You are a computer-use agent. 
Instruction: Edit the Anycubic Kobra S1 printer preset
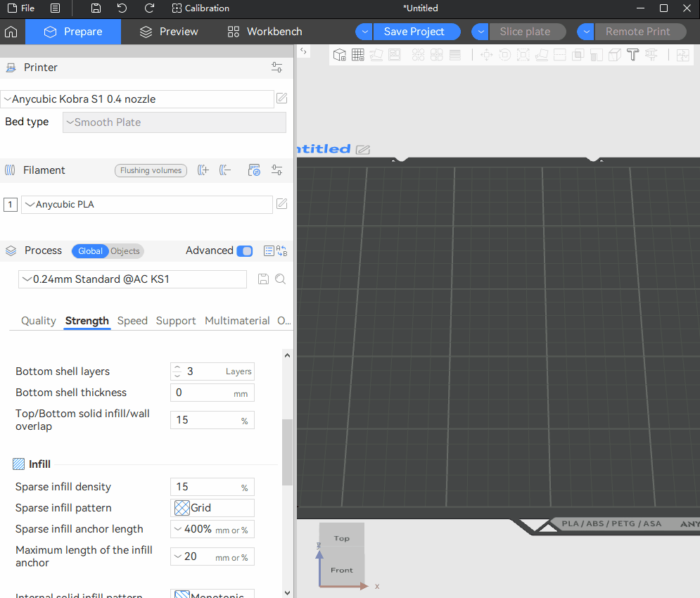click(x=281, y=98)
